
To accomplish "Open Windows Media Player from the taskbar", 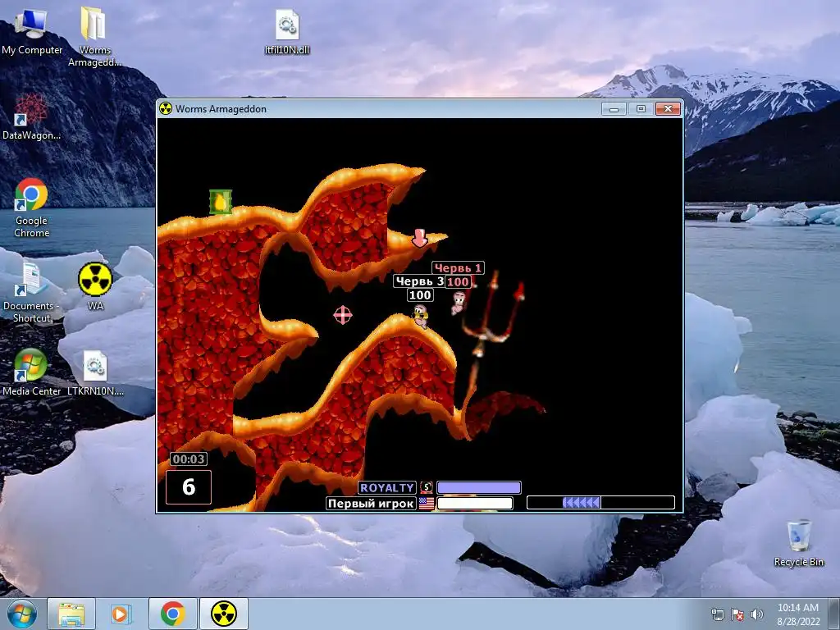I will [x=121, y=614].
